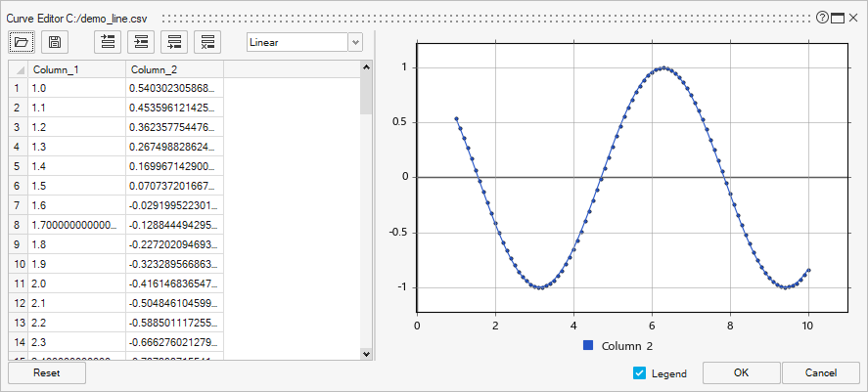Select the cell containing 1.5 in Column_1
This screenshot has width=868, height=392.
click(x=76, y=185)
